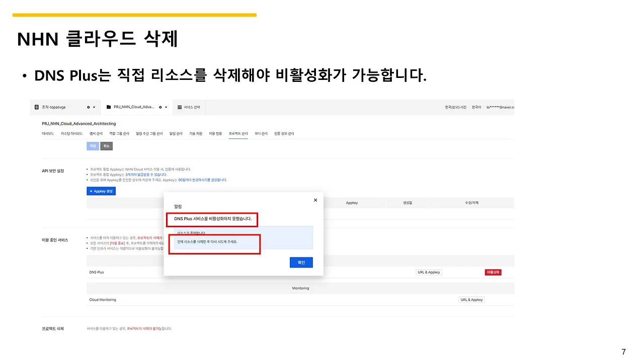Click the PRJ_NHN_Cloud_Advanced_Architecting project title
This screenshot has width=644, height=362.
coord(79,123)
